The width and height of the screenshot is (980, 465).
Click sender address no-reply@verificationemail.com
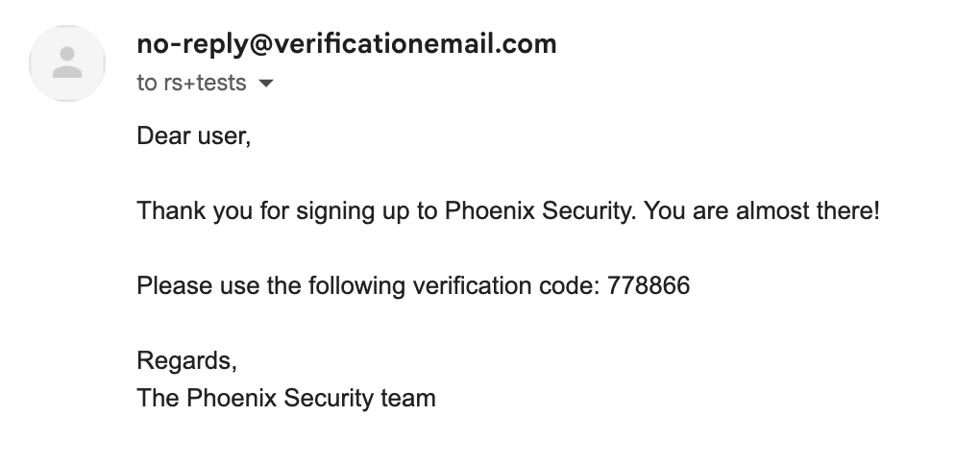point(347,43)
